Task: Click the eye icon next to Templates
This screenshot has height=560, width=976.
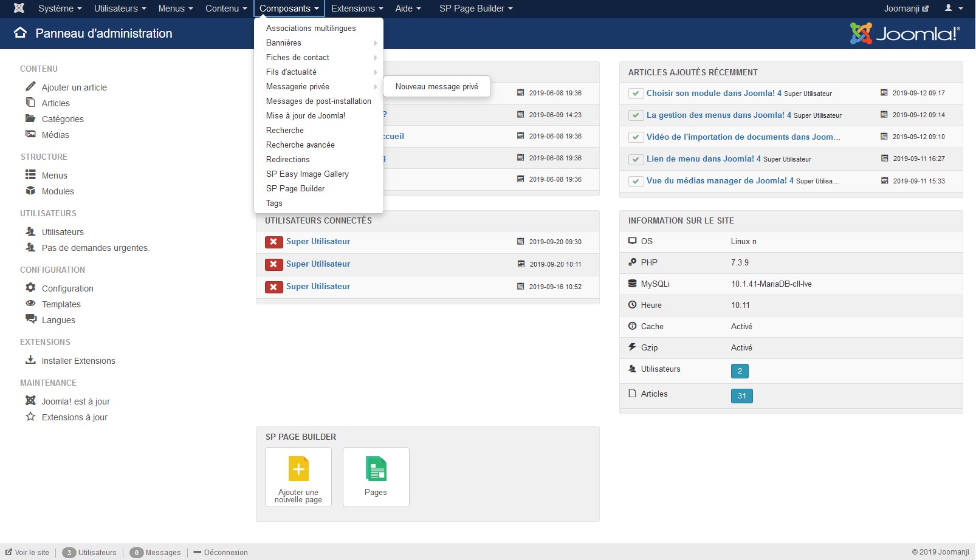Action: tap(30, 303)
